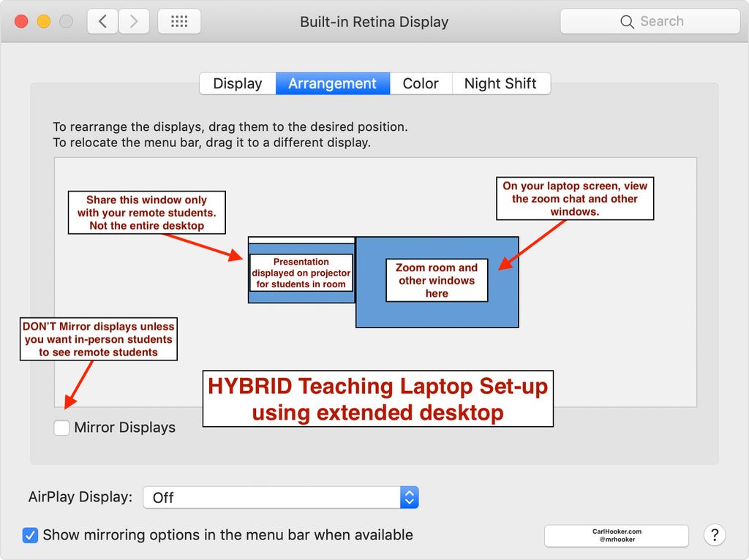Switch to the Display tab

pos(237,83)
